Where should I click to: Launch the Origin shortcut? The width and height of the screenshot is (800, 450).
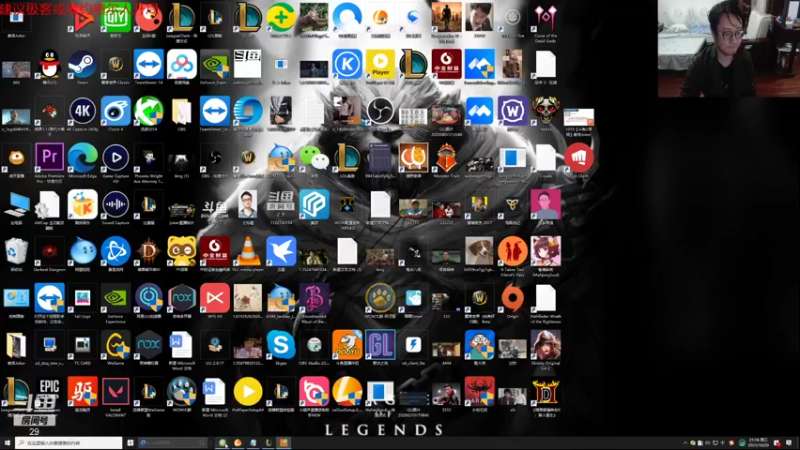point(512,298)
